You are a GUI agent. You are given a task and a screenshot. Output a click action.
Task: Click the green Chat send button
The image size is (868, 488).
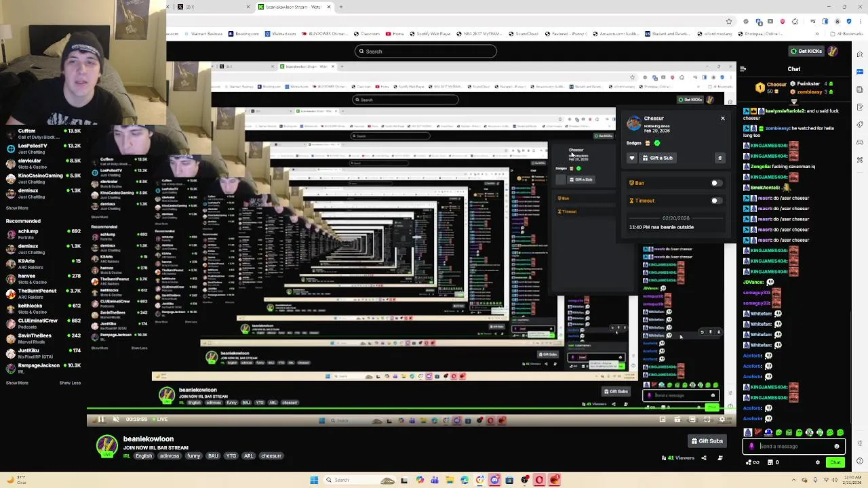pos(835,462)
